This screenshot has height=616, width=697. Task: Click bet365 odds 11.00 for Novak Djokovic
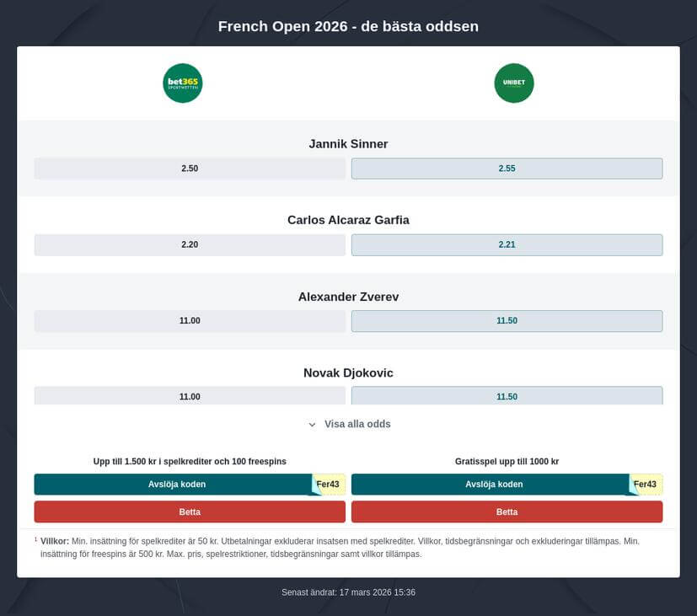point(189,396)
